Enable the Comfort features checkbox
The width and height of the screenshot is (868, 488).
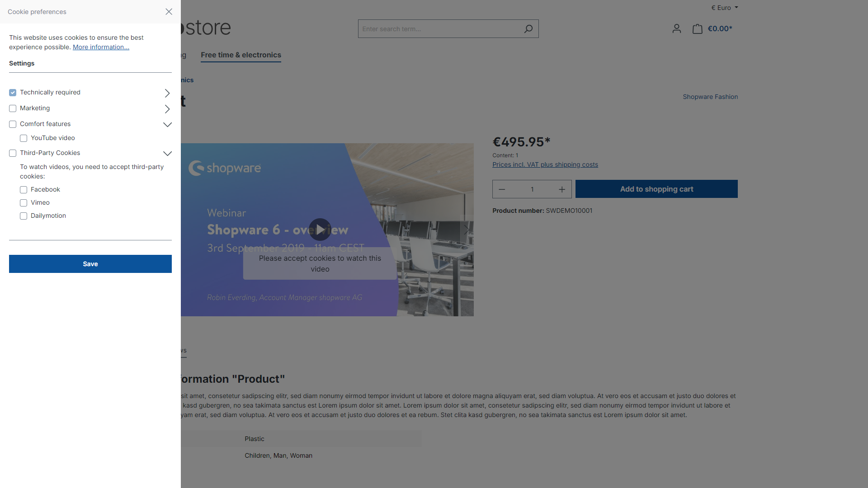pos(13,124)
